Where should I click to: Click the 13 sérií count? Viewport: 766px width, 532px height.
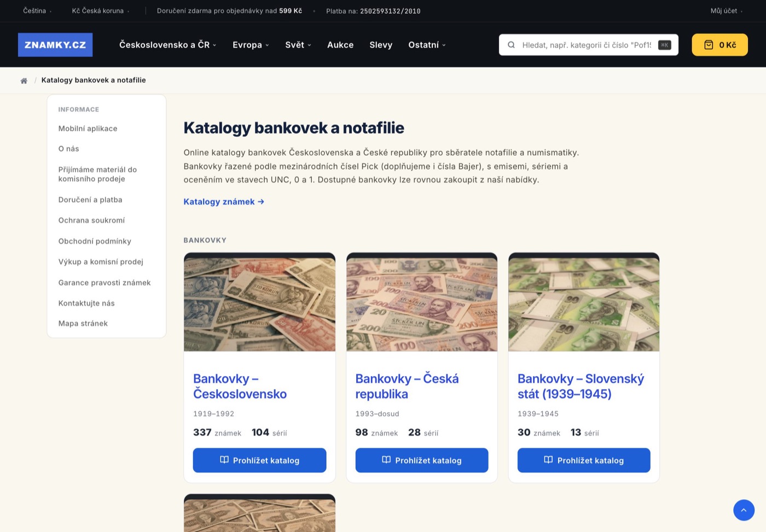point(585,432)
